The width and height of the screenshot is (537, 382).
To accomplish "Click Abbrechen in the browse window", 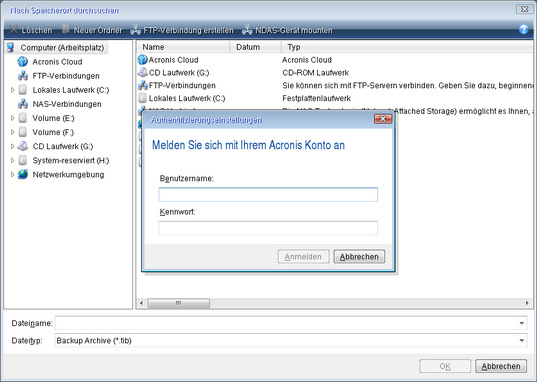I will coord(501,366).
